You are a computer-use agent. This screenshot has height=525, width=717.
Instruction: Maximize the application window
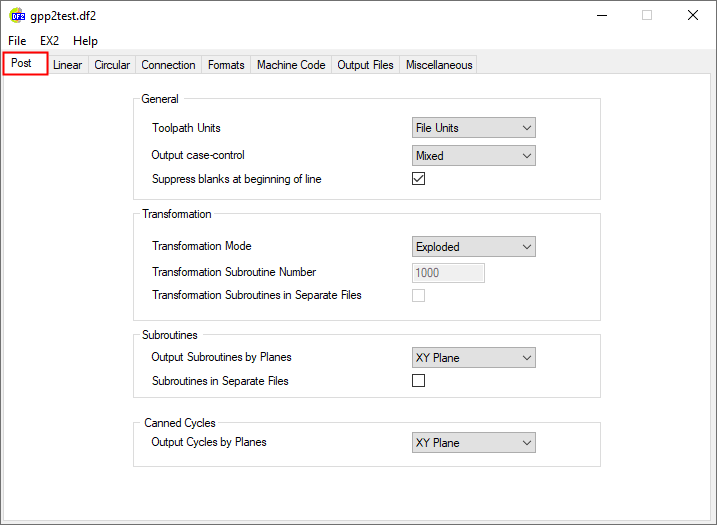tap(647, 16)
